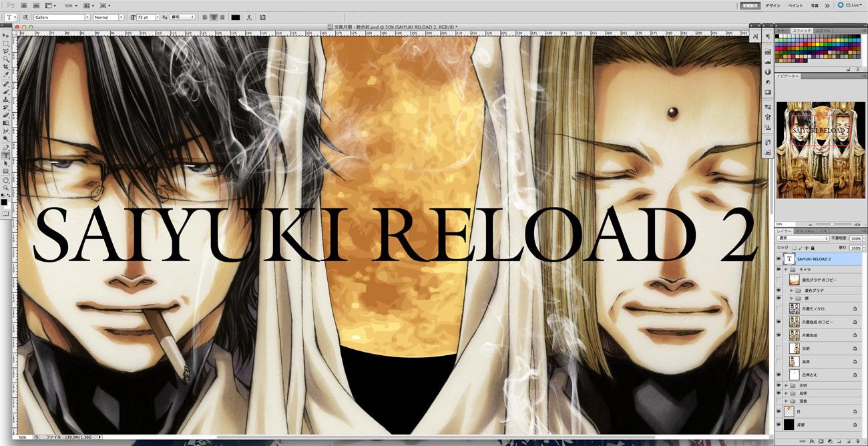The image size is (868, 446).
Task: Hide the キャラ layer group
Action: click(x=779, y=269)
